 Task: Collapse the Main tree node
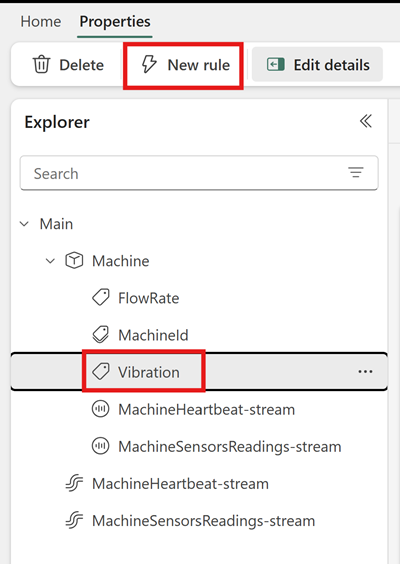click(24, 224)
